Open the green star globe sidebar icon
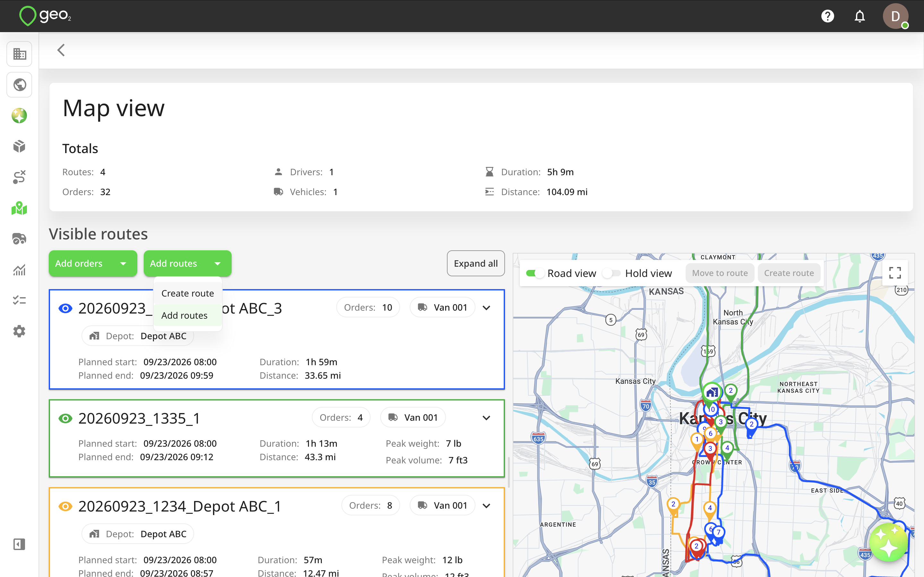 (x=20, y=116)
